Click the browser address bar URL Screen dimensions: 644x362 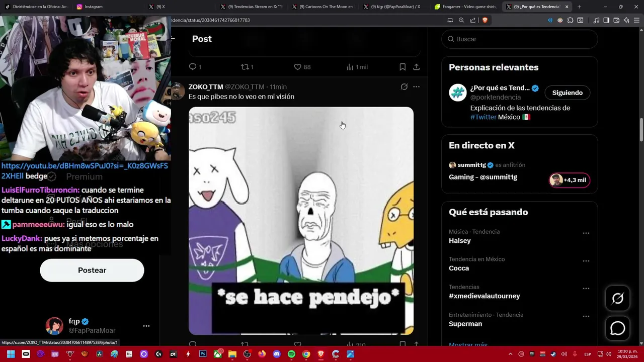click(x=210, y=20)
